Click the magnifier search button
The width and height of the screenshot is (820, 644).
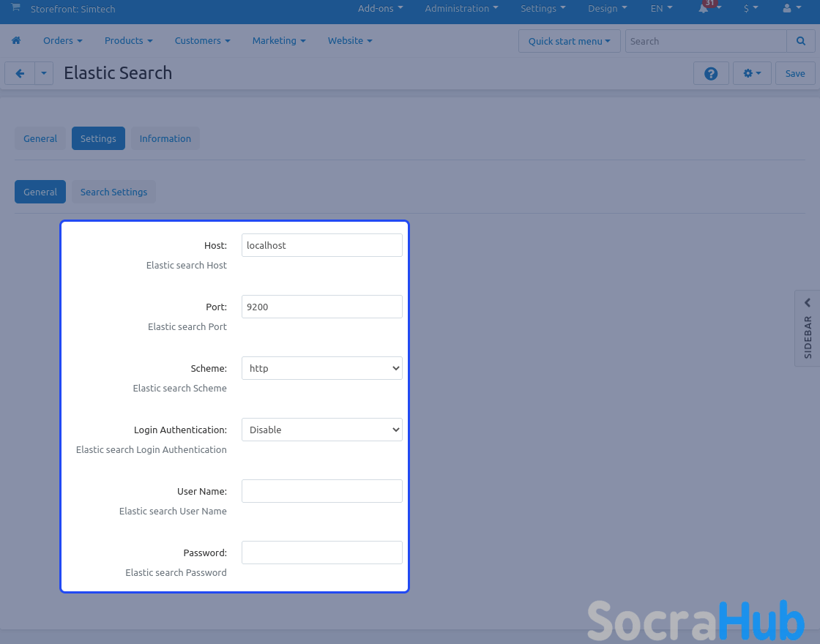(x=800, y=41)
